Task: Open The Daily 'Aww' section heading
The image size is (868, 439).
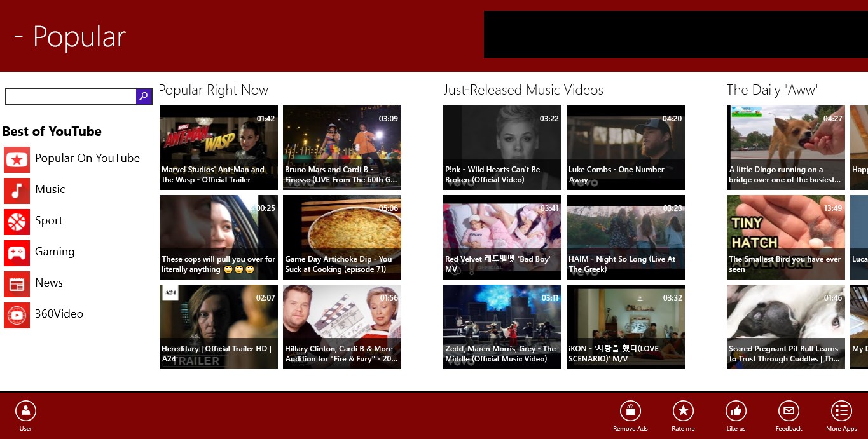Action: click(x=772, y=90)
